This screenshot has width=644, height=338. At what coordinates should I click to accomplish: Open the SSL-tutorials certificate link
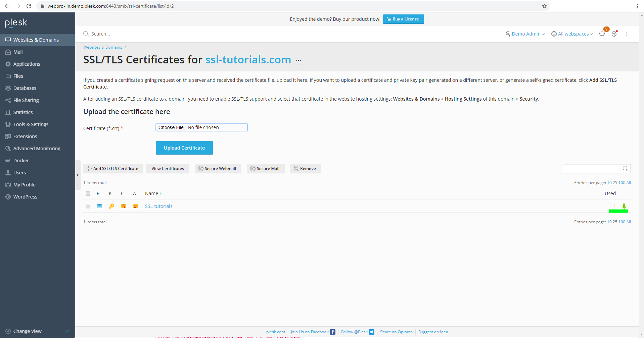point(159,206)
